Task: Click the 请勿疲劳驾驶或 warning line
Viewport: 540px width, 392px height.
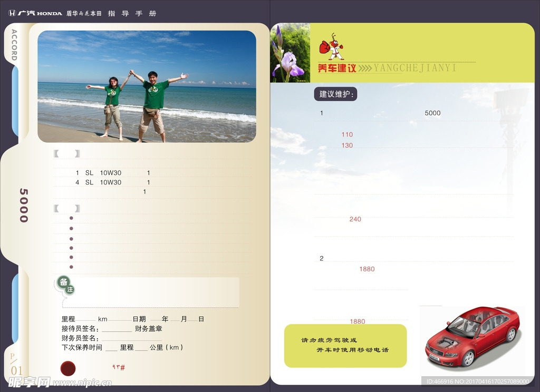Action: 329,340
